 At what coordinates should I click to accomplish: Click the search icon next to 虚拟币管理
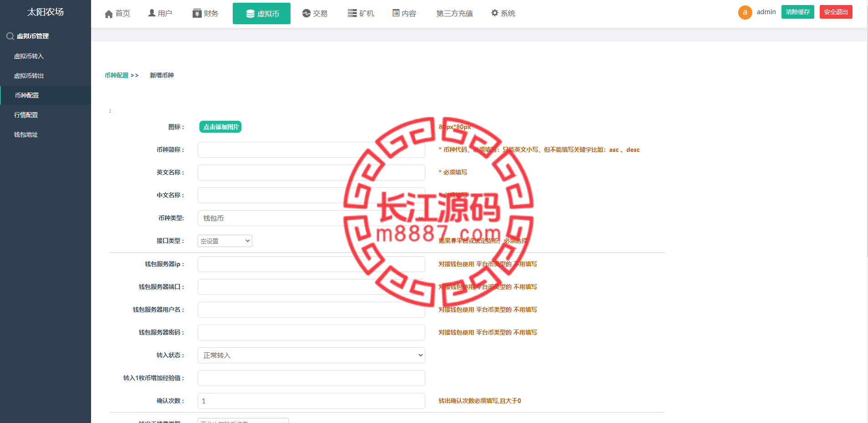[10, 36]
